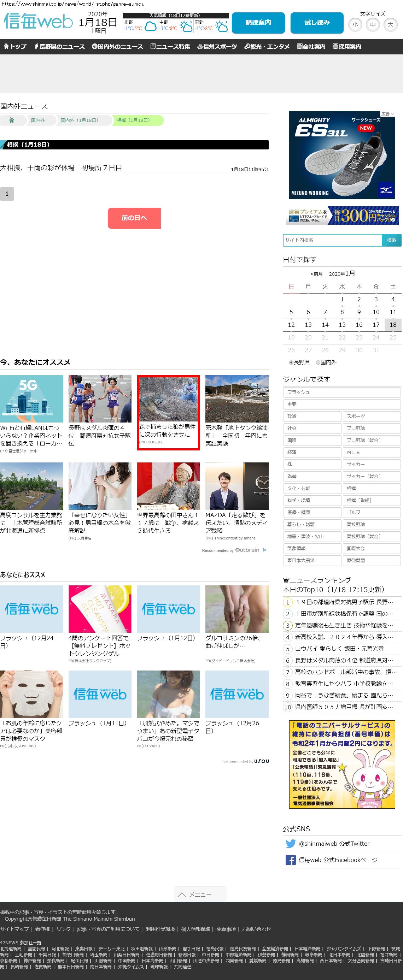Select large font size 大 button
Image resolution: width=403 pixels, height=980 pixels.
click(x=390, y=25)
